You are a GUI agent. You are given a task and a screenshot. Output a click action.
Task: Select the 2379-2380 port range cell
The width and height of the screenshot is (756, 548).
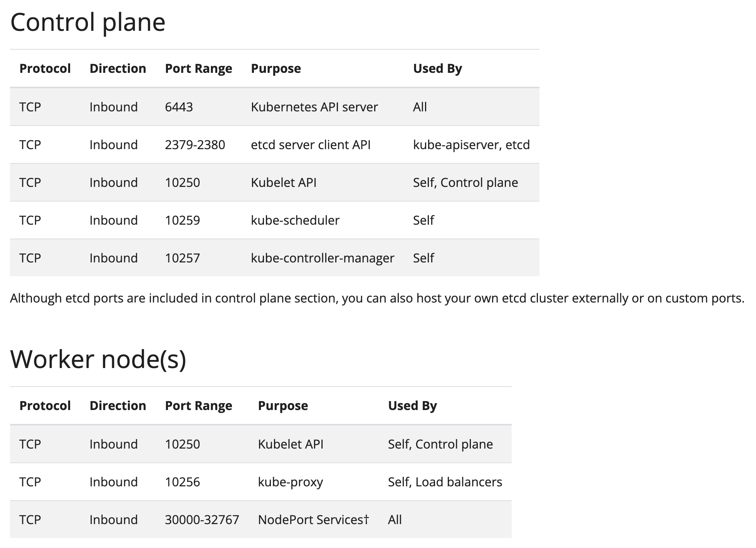tap(195, 145)
